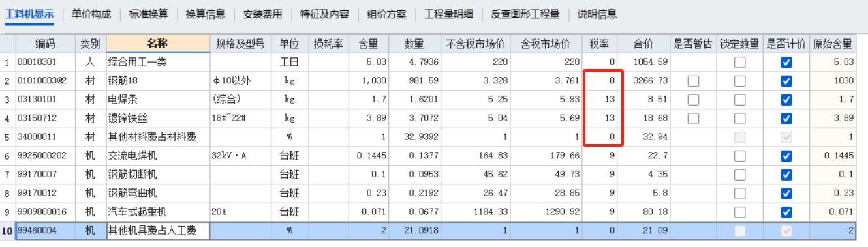Image resolution: width=868 pixels, height=247 pixels.
Task: Click the 损耗率 column header
Action: coord(328,44)
